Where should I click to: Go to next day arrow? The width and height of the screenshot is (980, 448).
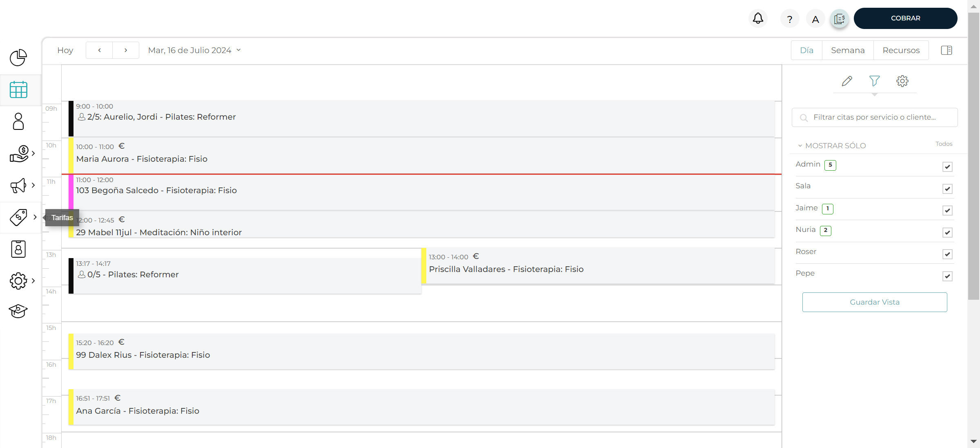126,50
